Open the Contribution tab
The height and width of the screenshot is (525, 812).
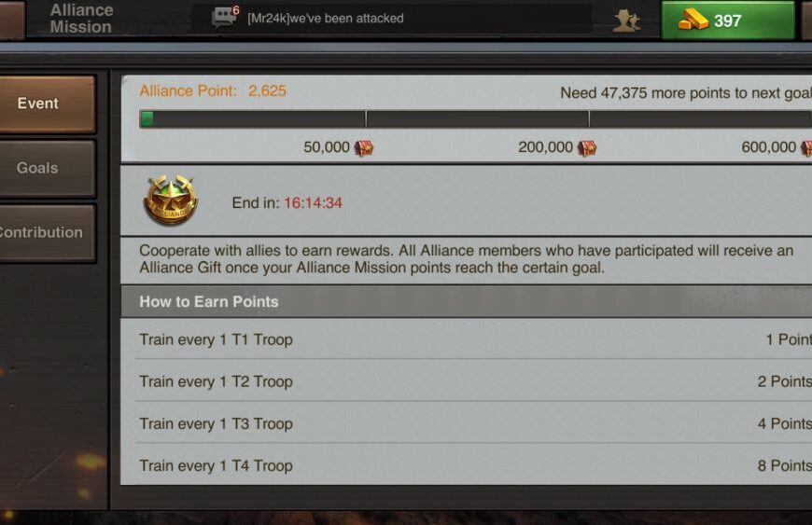tap(47, 233)
